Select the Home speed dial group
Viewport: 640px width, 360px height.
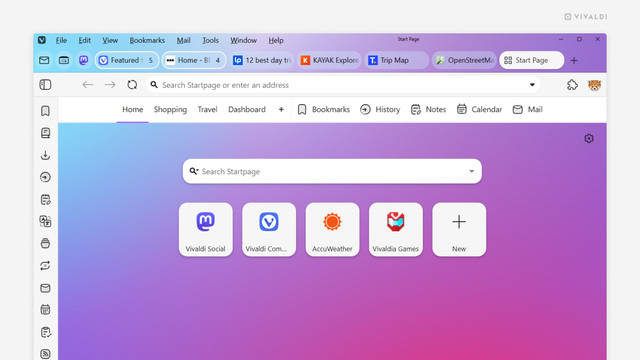[133, 109]
